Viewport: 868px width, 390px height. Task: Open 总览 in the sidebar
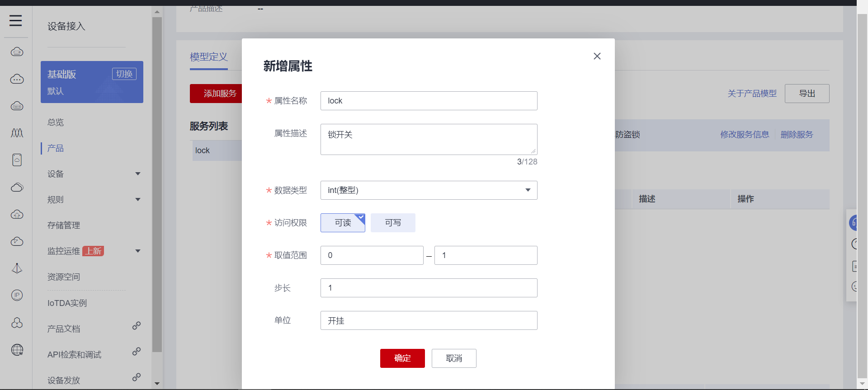click(56, 122)
